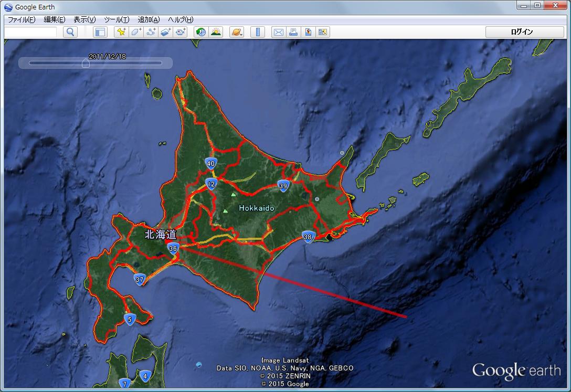The width and height of the screenshot is (571, 392).
Task: Open planet switcher dropdown icon
Action: coord(237,32)
